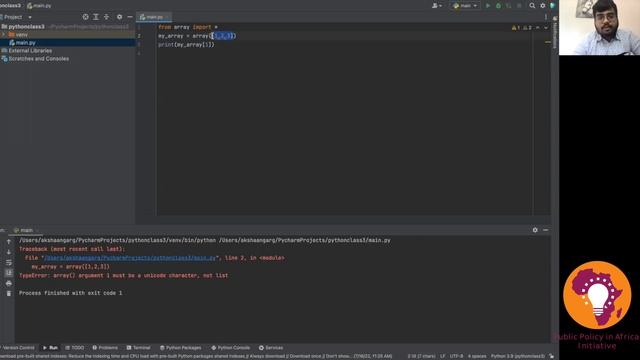Viewport: 640px width, 360px height.
Task: Open Terminal tool window
Action: point(138,348)
